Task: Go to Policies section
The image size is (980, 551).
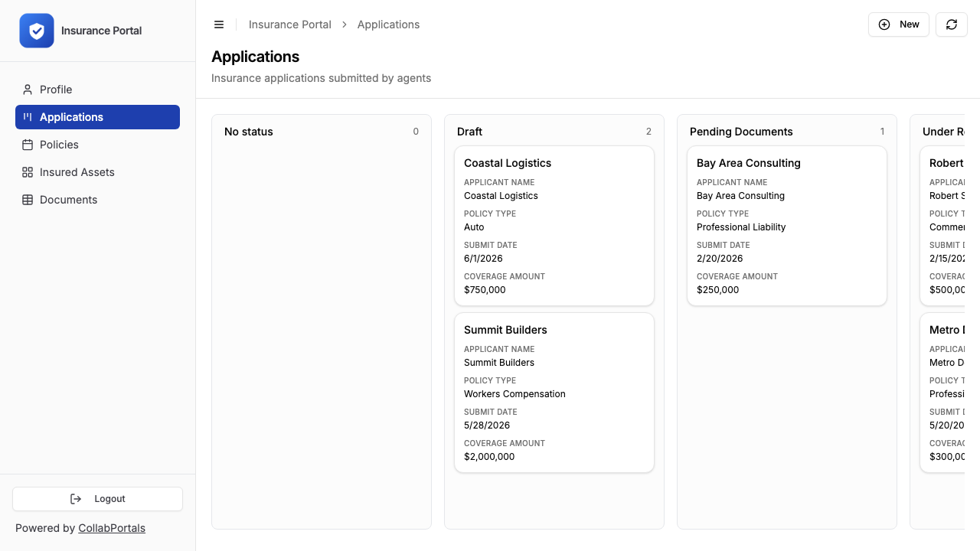Action: pos(97,145)
